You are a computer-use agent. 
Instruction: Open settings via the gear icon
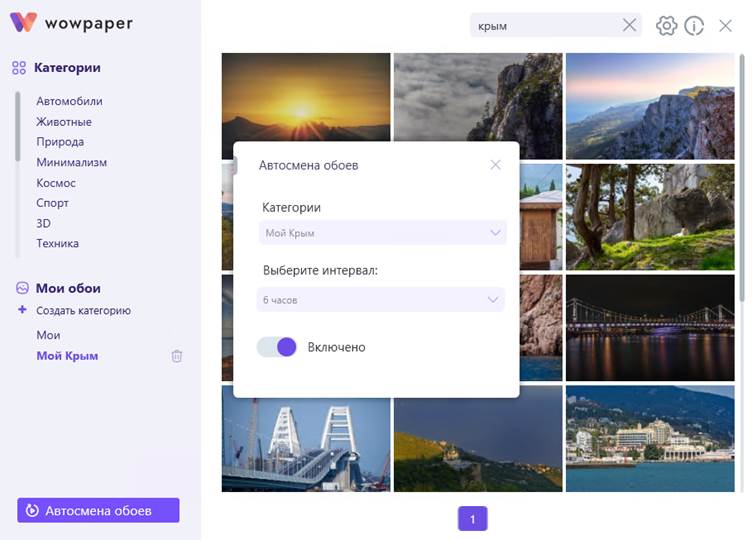666,26
